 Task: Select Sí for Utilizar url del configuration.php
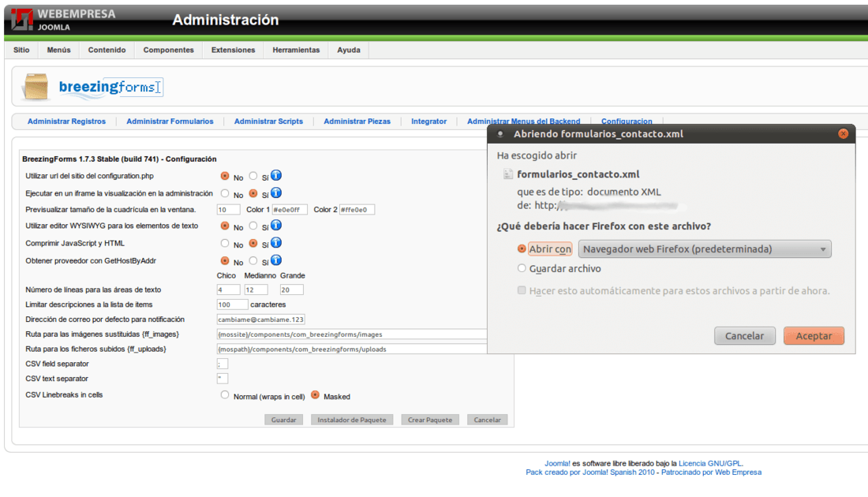point(253,176)
